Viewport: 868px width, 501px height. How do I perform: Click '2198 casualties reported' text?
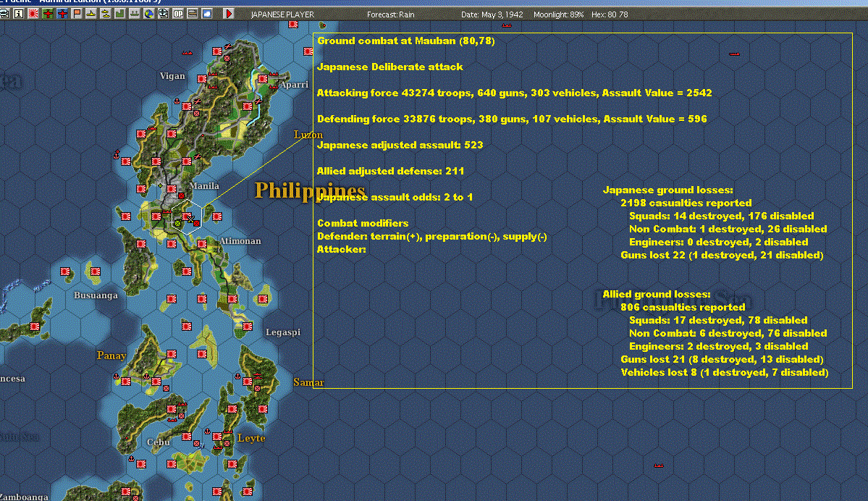pyautogui.click(x=686, y=203)
